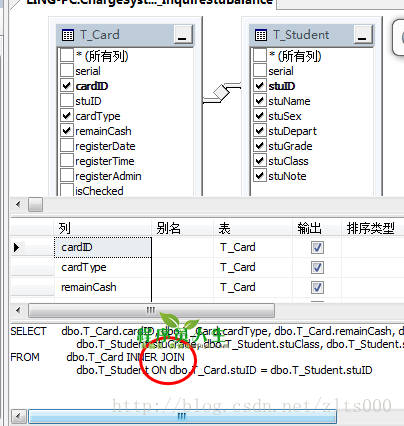Uncheck the output checkbox for cardType row
Image resolution: width=404 pixels, height=426 pixels.
[317, 267]
